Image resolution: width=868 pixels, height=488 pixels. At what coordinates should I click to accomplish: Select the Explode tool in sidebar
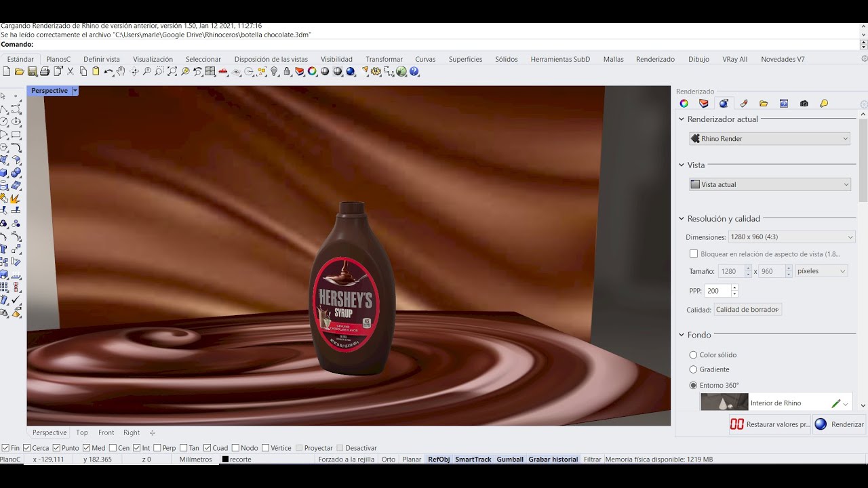point(15,199)
